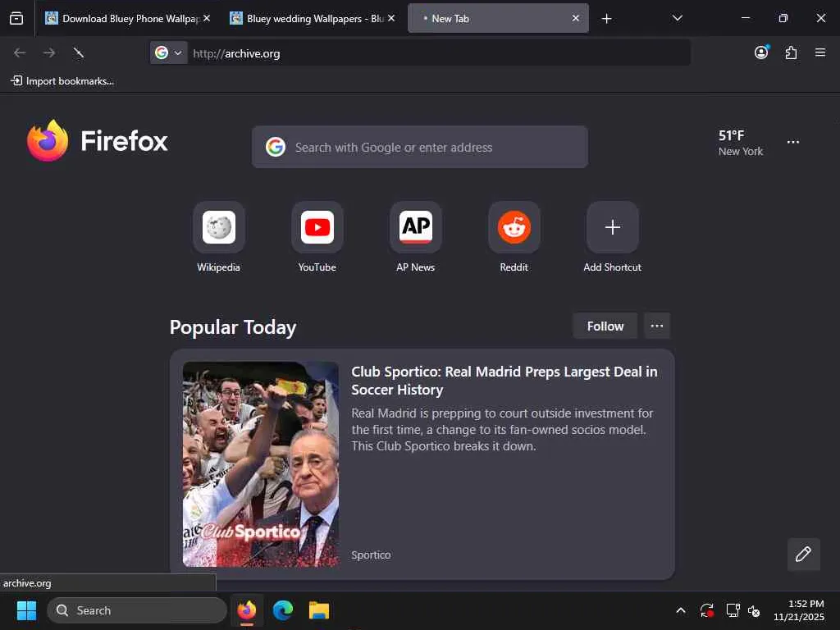The height and width of the screenshot is (630, 840).
Task: Close the Bluey wedding Wallpapers tab
Action: coord(391,18)
